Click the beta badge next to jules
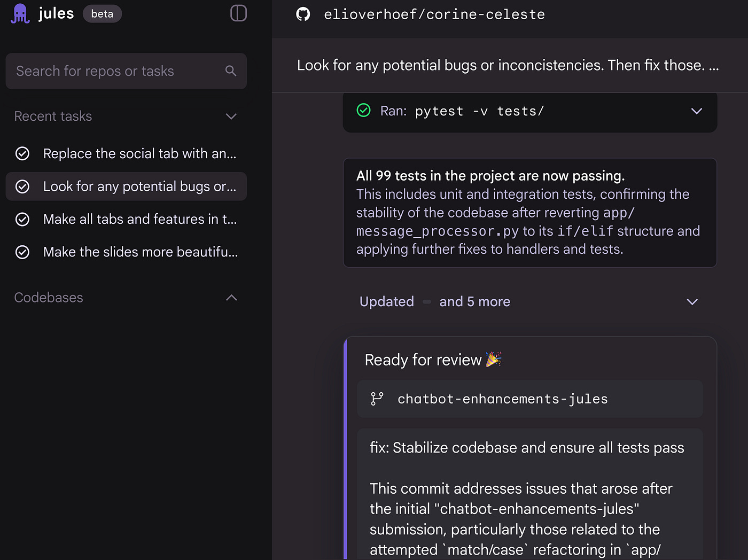 click(102, 13)
